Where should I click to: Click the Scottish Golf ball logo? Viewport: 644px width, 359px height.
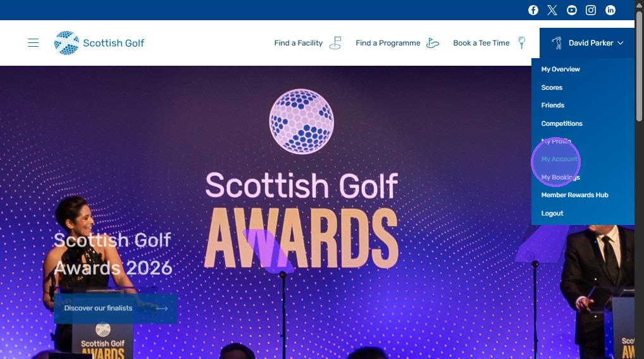pyautogui.click(x=66, y=43)
